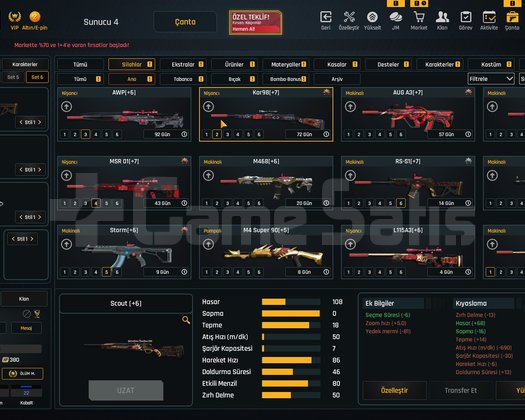Click the upgrade arrow on the L115A3[+6] card
Viewport: 525px width, 420px height.
(350, 244)
